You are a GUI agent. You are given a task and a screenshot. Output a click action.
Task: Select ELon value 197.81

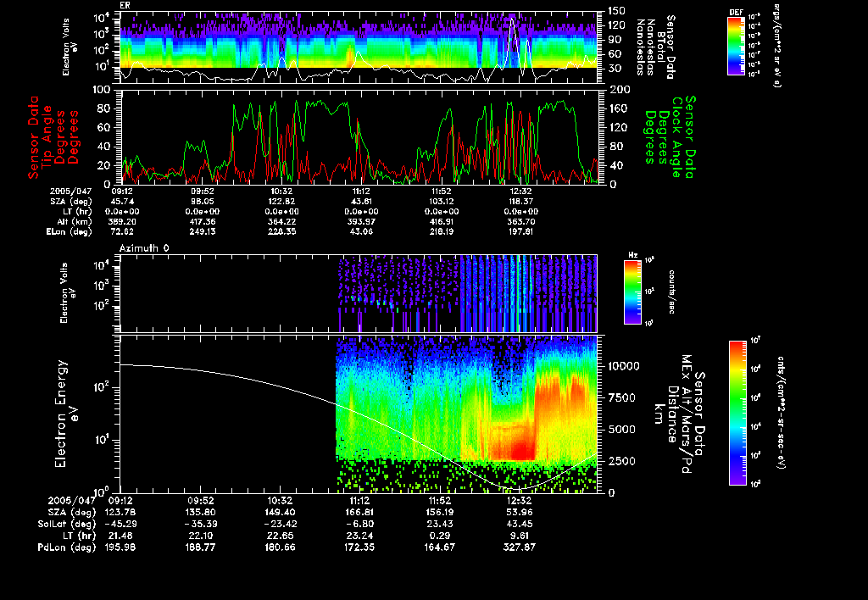point(521,231)
